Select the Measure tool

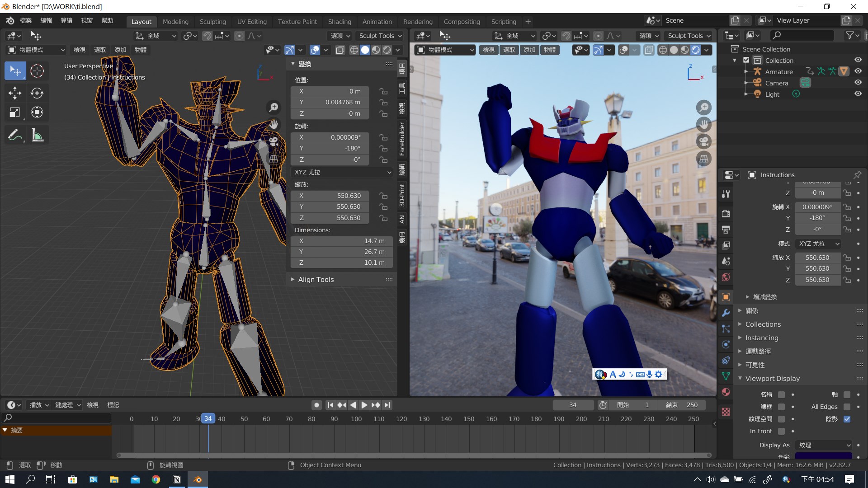[x=37, y=135]
